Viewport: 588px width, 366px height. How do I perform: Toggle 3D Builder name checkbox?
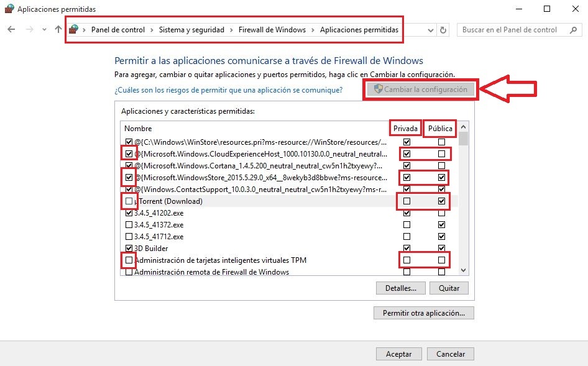point(129,249)
